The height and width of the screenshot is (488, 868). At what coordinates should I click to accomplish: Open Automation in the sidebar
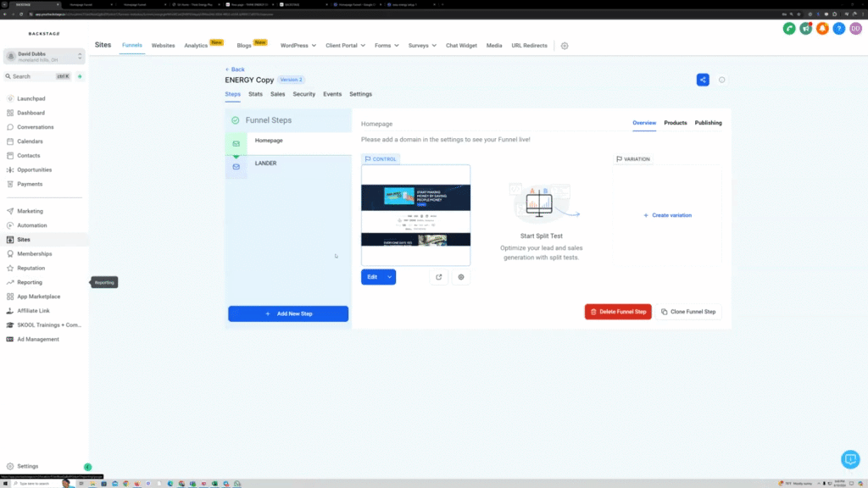(x=31, y=225)
